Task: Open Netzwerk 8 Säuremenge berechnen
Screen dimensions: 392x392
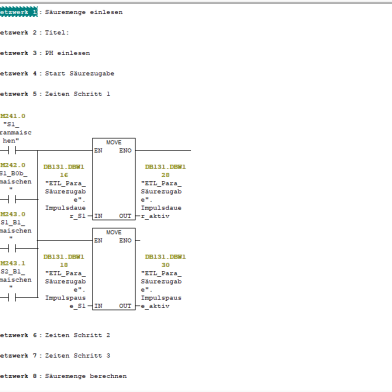Action: tap(63, 376)
